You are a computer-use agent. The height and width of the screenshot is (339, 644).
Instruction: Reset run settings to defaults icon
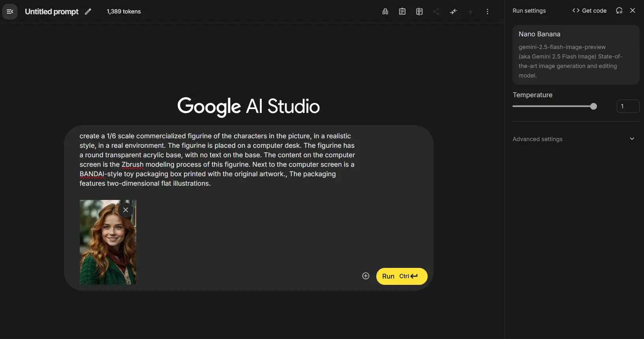coord(619,11)
